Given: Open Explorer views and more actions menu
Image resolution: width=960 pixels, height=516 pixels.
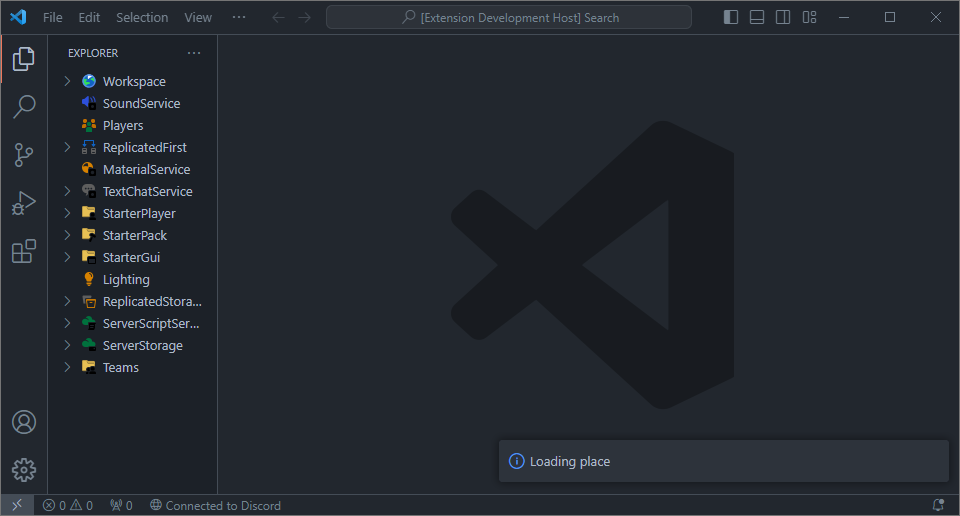Looking at the screenshot, I should [x=194, y=53].
